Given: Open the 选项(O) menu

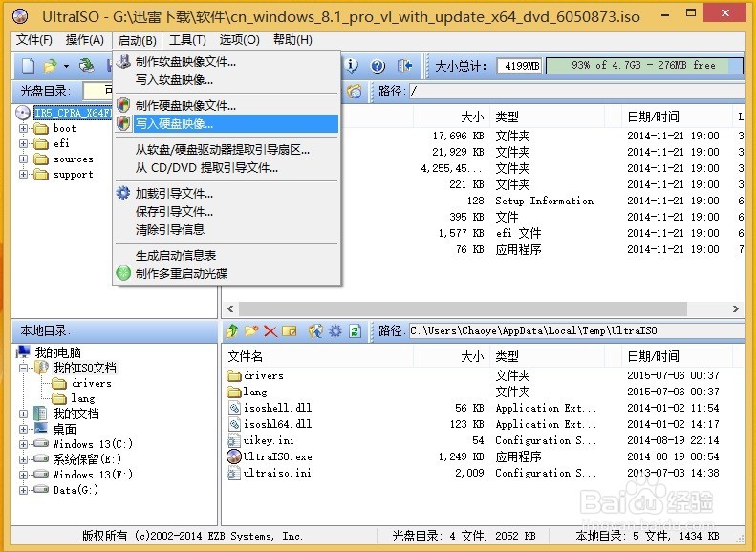Looking at the screenshot, I should pos(240,40).
